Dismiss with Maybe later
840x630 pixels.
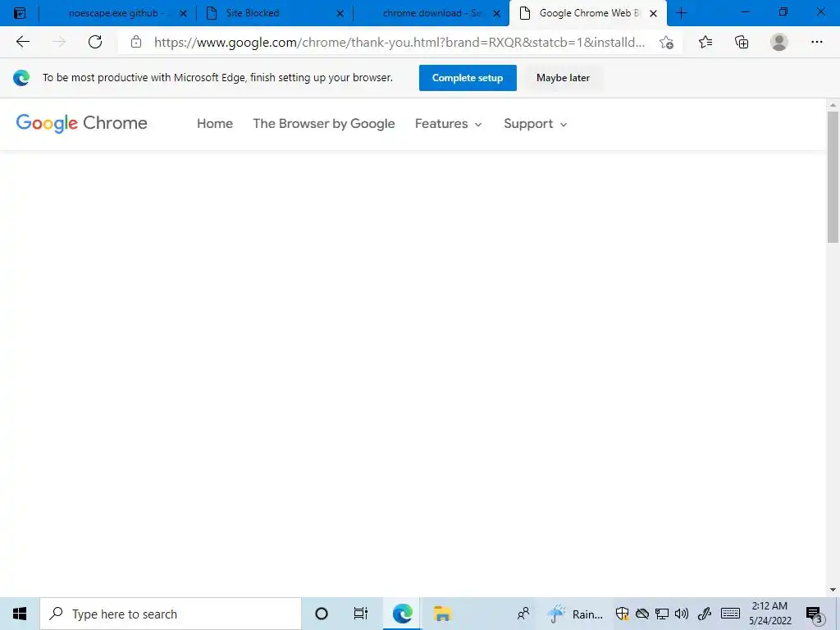tap(563, 78)
